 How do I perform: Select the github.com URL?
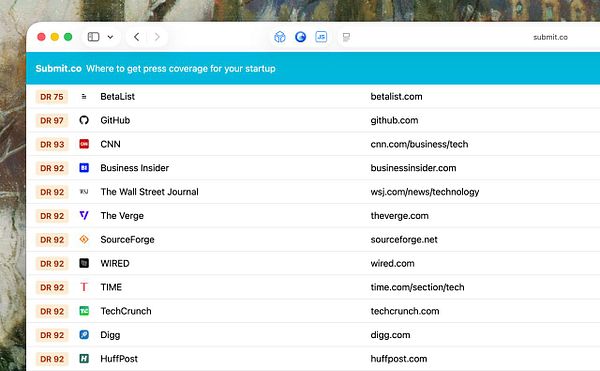[x=394, y=120]
